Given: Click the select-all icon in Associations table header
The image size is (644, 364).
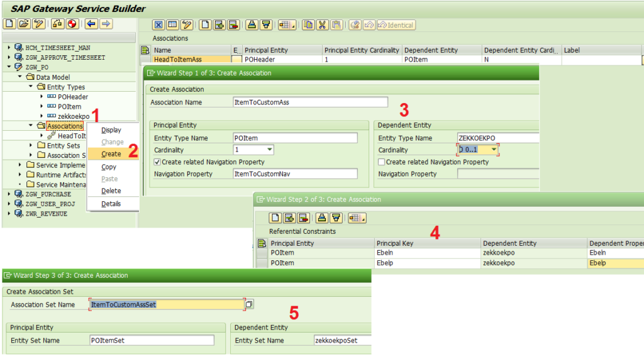Looking at the screenshot, I should tap(145, 50).
